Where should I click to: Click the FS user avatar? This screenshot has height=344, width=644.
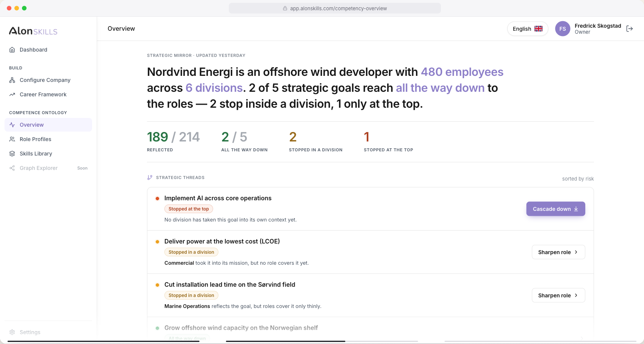point(563,29)
